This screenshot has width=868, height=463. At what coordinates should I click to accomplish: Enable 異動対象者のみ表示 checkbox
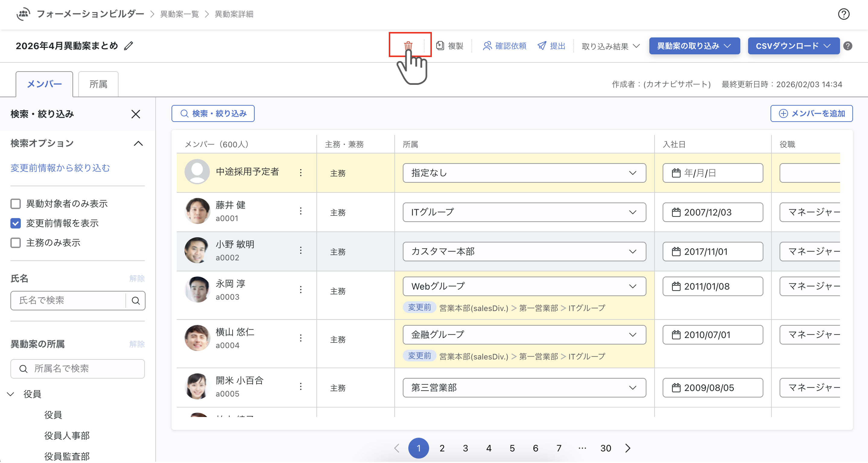[x=15, y=204]
